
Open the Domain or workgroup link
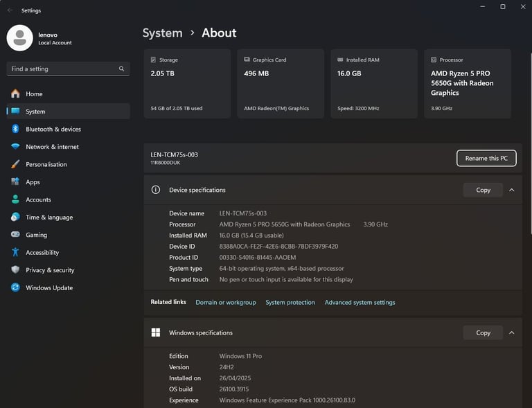pos(226,302)
